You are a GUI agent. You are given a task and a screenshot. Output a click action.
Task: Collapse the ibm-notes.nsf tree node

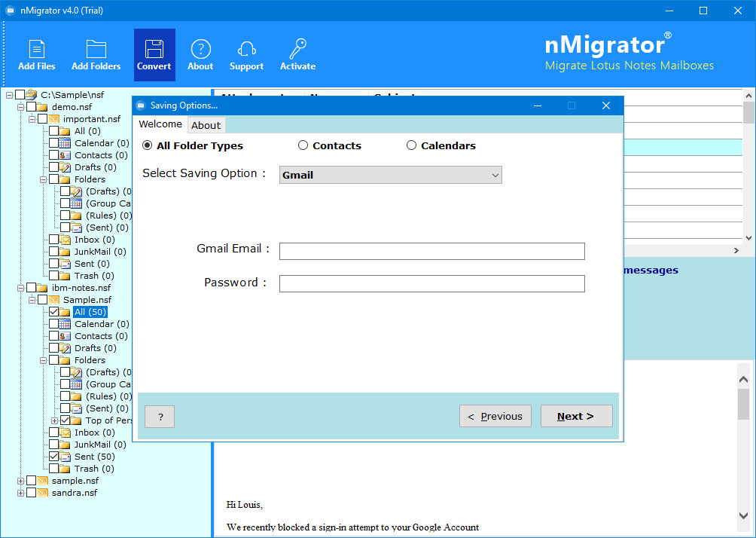pos(20,288)
